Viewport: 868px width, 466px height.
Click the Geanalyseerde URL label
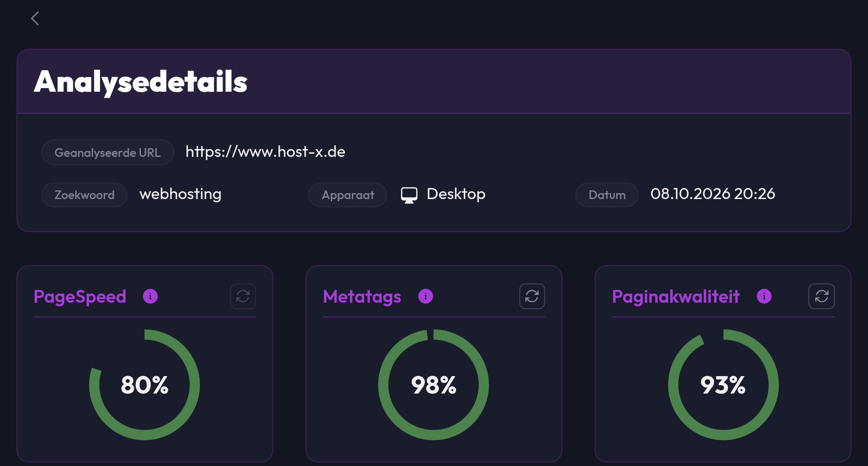(x=108, y=152)
